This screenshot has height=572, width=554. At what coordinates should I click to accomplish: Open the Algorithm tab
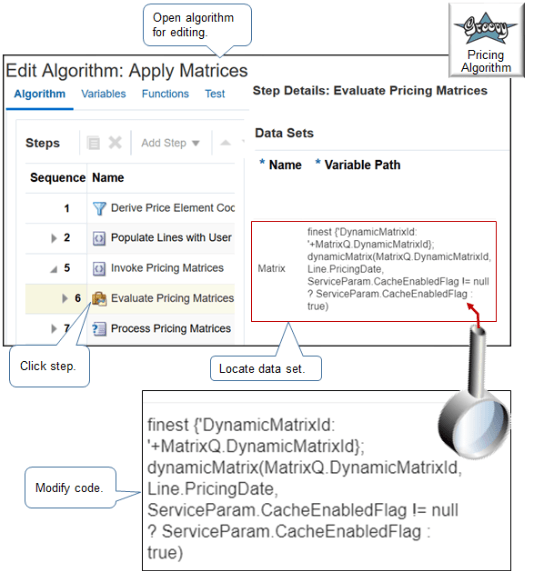(x=40, y=94)
